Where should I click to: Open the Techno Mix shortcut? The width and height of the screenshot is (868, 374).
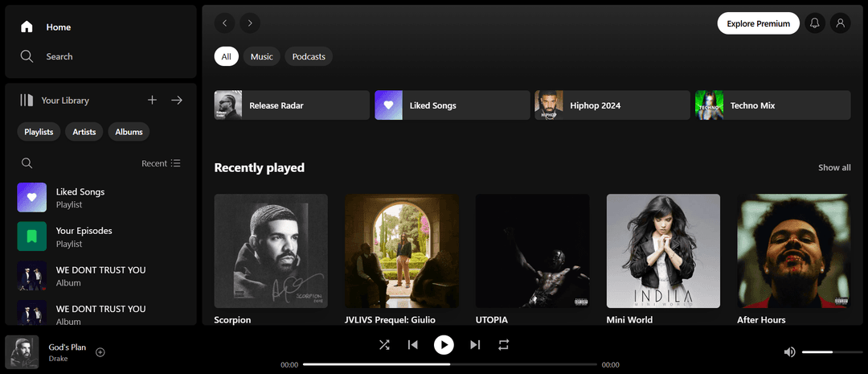[773, 105]
